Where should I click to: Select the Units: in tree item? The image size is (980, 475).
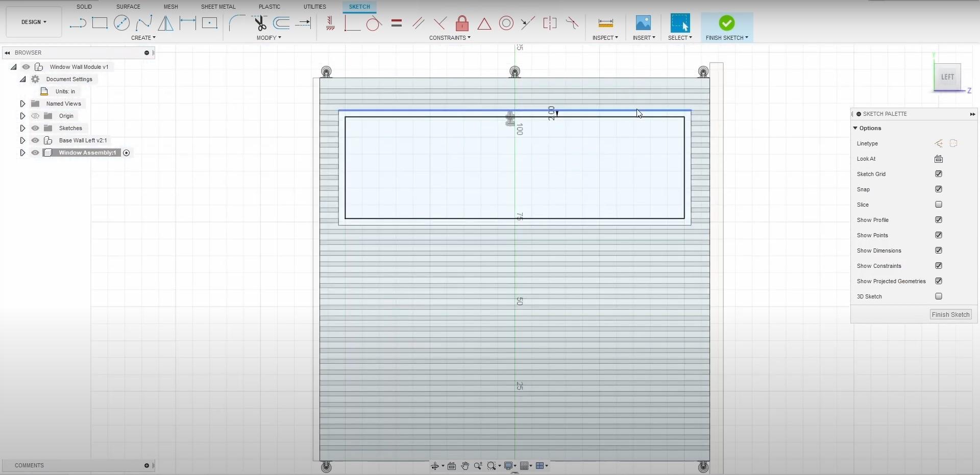pyautogui.click(x=65, y=91)
